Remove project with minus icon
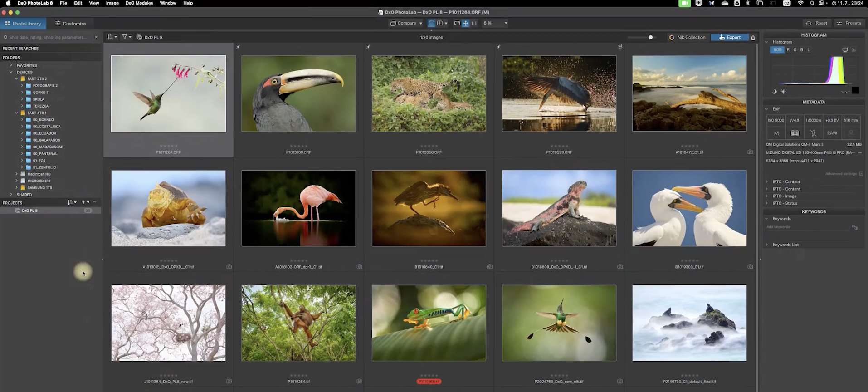The width and height of the screenshot is (868, 392). pos(94,202)
